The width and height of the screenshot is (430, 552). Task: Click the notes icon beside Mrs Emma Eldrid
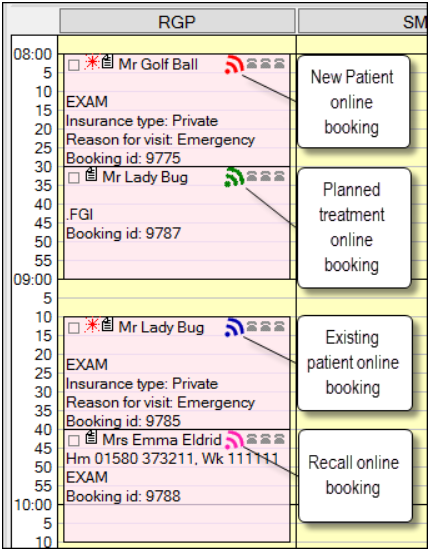[x=92, y=437]
